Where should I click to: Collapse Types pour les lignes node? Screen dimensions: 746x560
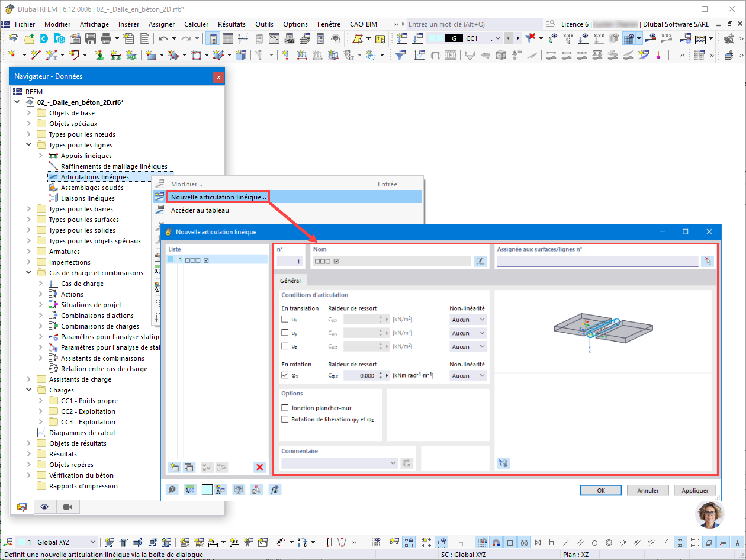click(28, 145)
